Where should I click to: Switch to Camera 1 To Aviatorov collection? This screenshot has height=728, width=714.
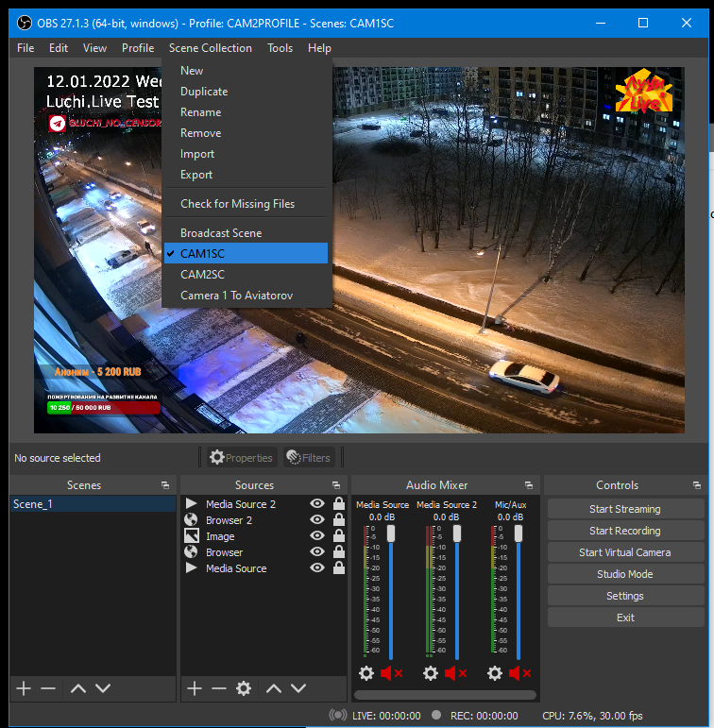click(246, 296)
